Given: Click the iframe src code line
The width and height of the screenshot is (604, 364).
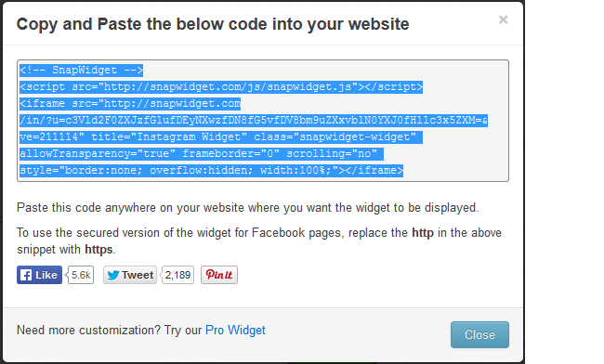Looking at the screenshot, I should point(130,103).
